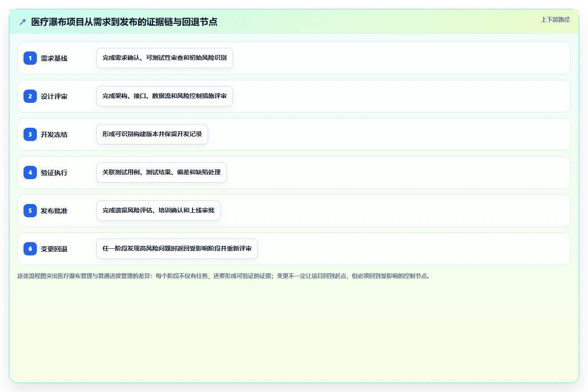Select the 需求基线 stage label
The height and width of the screenshot is (392, 588).
click(x=54, y=58)
